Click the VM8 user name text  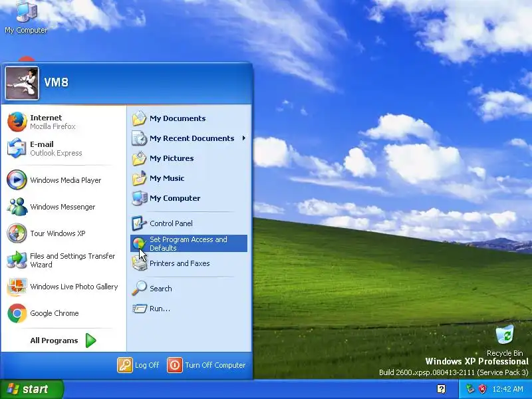(x=57, y=82)
